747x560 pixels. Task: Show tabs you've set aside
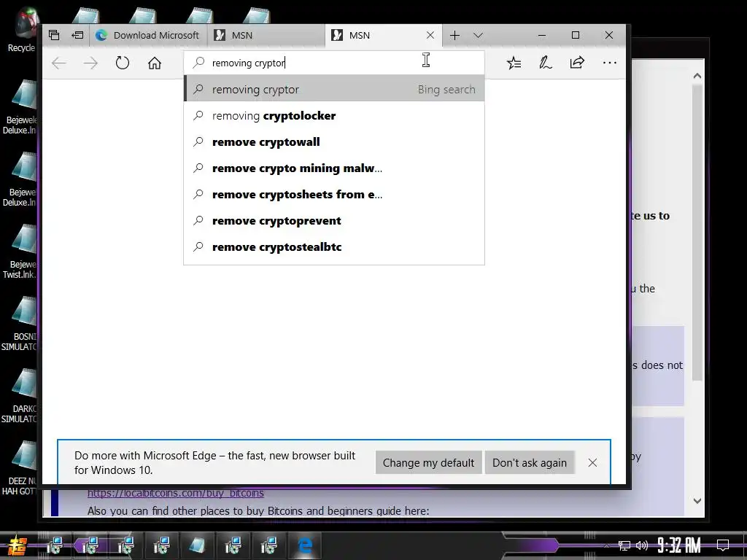(54, 35)
